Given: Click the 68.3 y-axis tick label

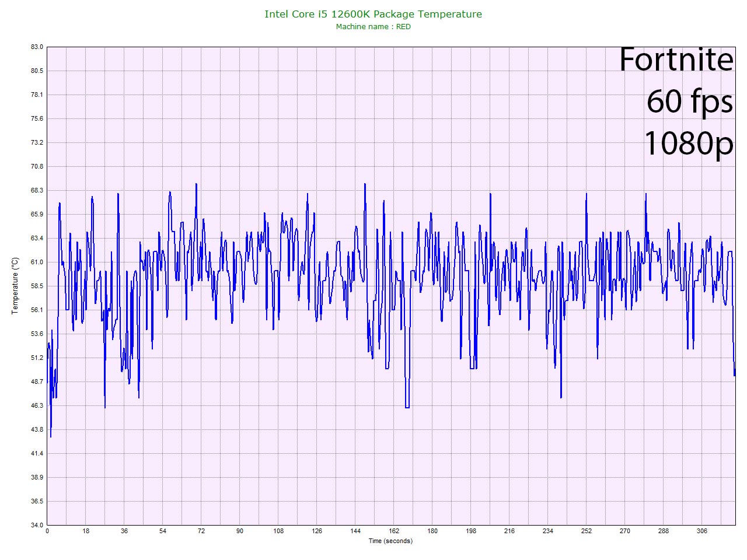Looking at the screenshot, I should coord(37,190).
